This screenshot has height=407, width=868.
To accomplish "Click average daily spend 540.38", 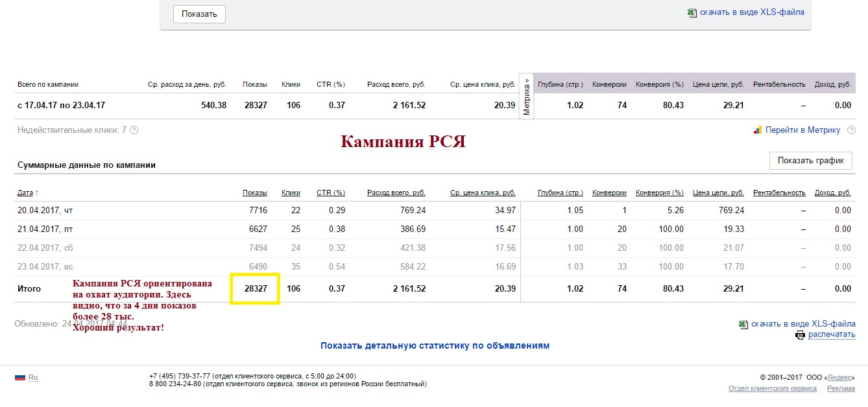I will click(x=213, y=105).
